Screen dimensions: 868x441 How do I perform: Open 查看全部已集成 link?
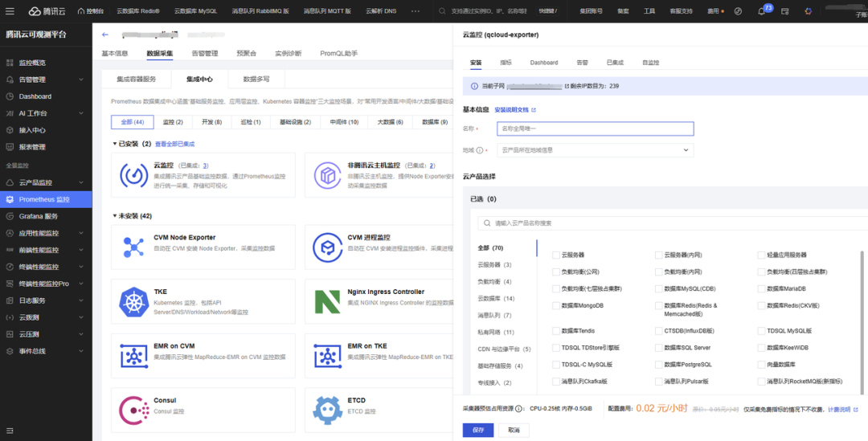coord(175,144)
